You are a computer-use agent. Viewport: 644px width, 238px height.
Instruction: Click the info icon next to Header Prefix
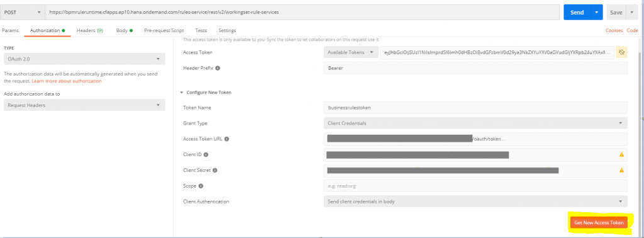click(218, 68)
